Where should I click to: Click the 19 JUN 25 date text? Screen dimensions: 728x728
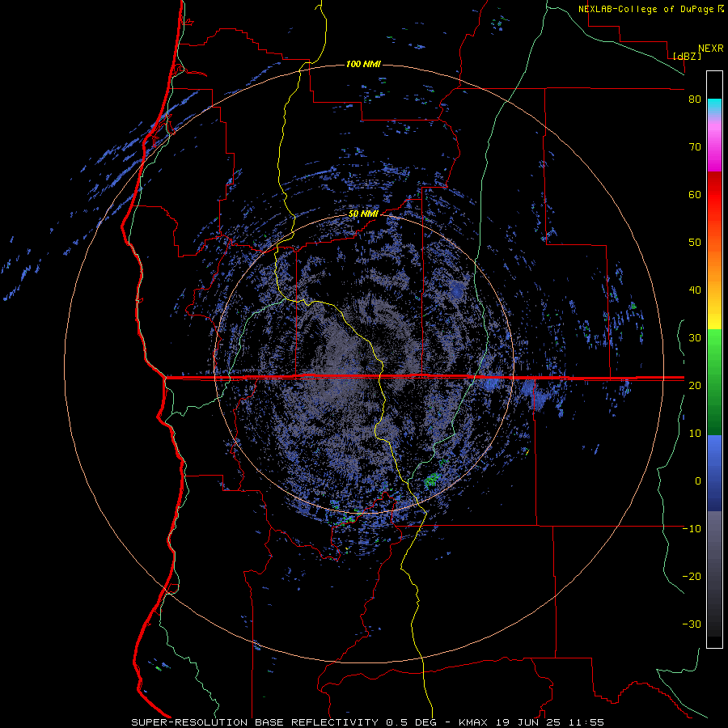(x=528, y=722)
